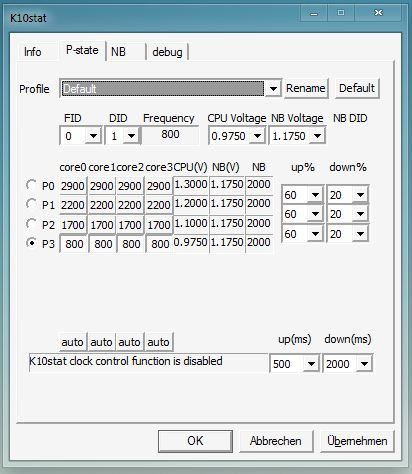Open the debug tab
412x474 pixels.
(167, 52)
